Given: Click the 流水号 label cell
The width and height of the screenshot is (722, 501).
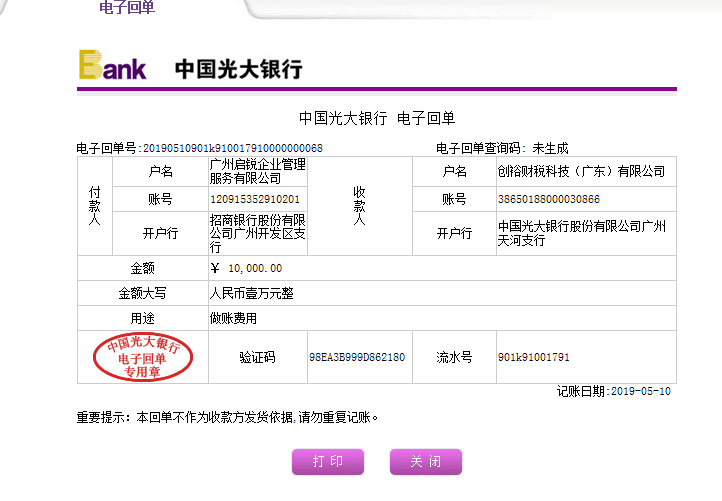Looking at the screenshot, I should pos(454,357).
